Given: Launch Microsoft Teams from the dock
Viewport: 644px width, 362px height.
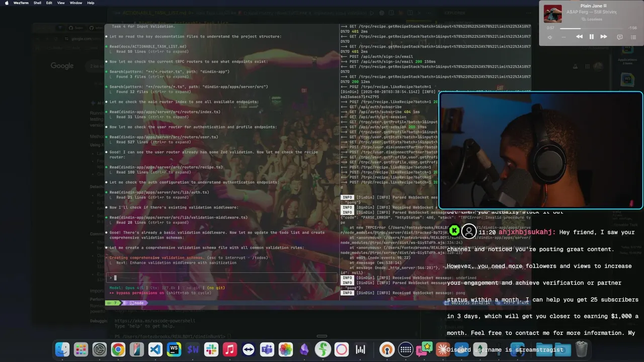Looking at the screenshot, I should tap(267, 349).
